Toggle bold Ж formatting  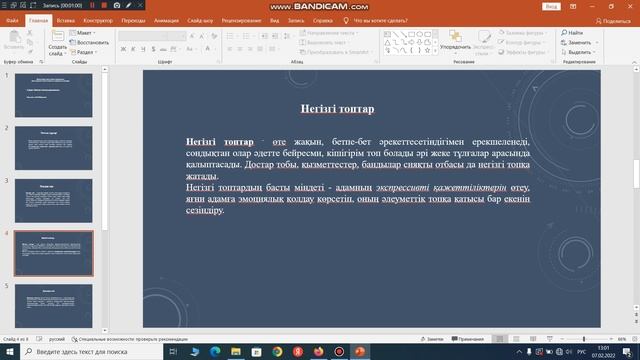pos(123,49)
